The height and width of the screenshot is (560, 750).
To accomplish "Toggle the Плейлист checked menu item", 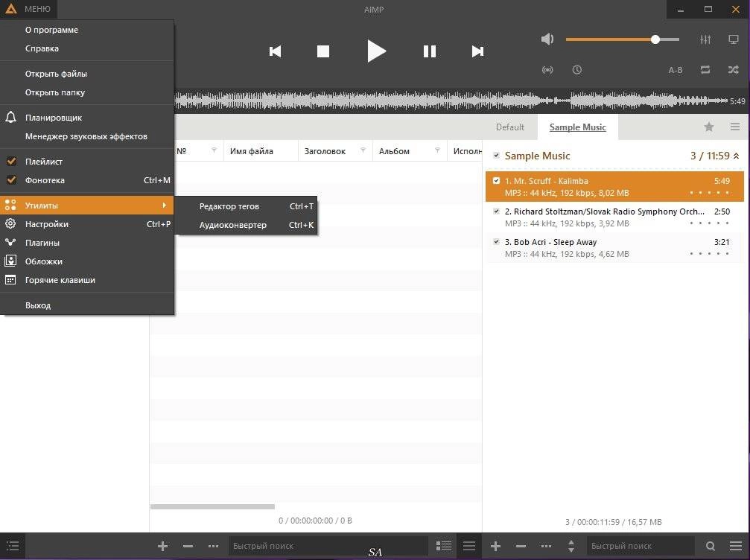I will 86,162.
